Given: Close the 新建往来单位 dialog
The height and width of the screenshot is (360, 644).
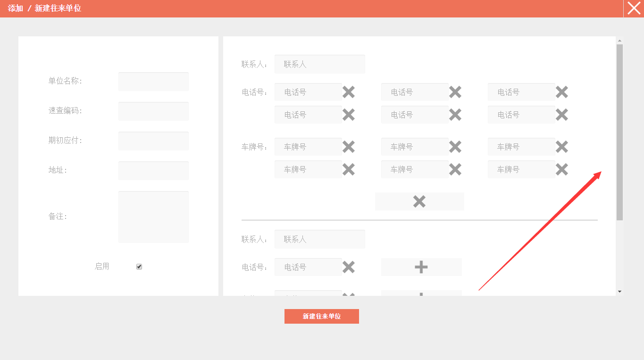Looking at the screenshot, I should (x=634, y=8).
